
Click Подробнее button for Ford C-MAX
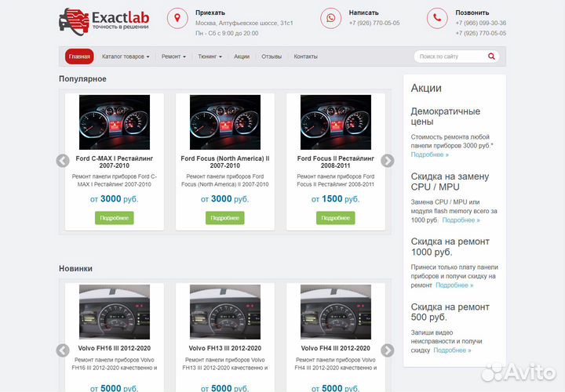click(115, 218)
